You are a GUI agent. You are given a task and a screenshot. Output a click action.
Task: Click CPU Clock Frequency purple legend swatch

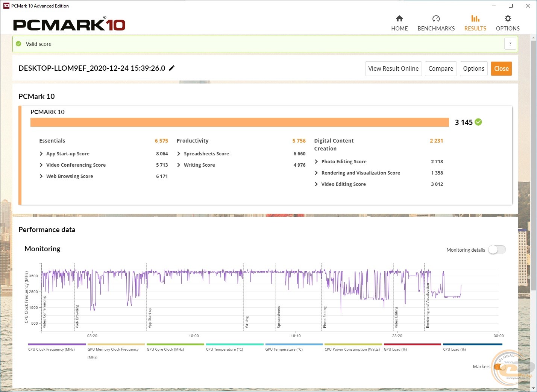click(57, 344)
